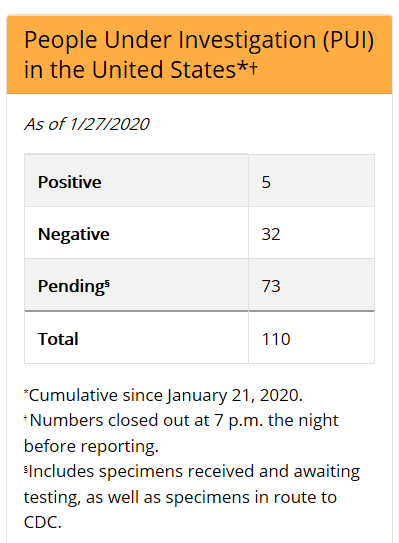Screen dimensions: 399x543
Task: Click the asterisk after United States
Action: (242, 67)
